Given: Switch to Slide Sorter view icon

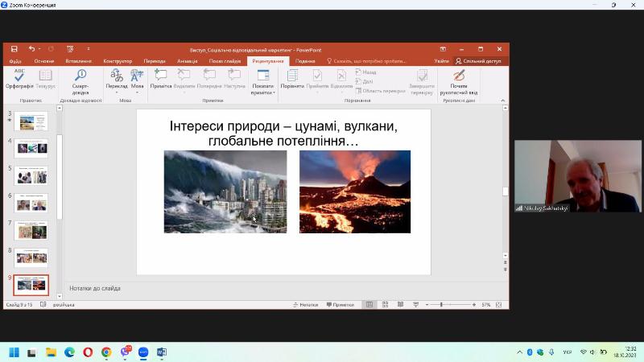Looking at the screenshot, I should pyautogui.click(x=385, y=305).
